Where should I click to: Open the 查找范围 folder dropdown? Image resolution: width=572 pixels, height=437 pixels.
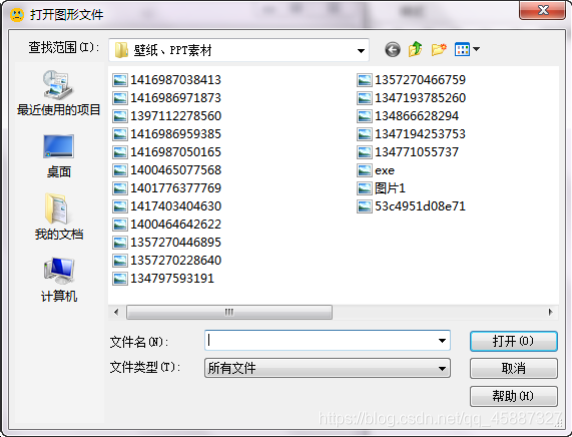239,50
